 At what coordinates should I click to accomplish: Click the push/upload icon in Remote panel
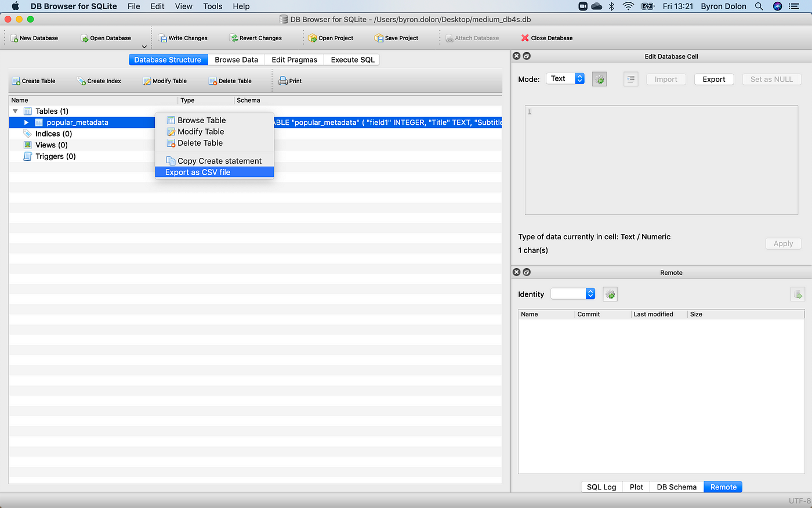(x=798, y=294)
